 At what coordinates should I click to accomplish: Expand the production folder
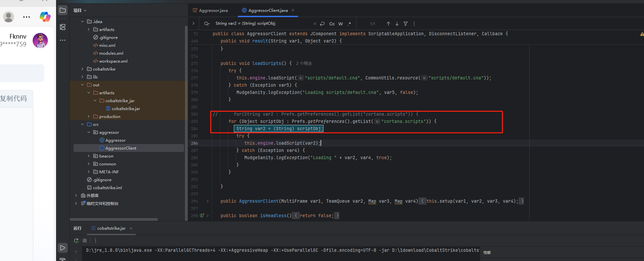pos(89,116)
